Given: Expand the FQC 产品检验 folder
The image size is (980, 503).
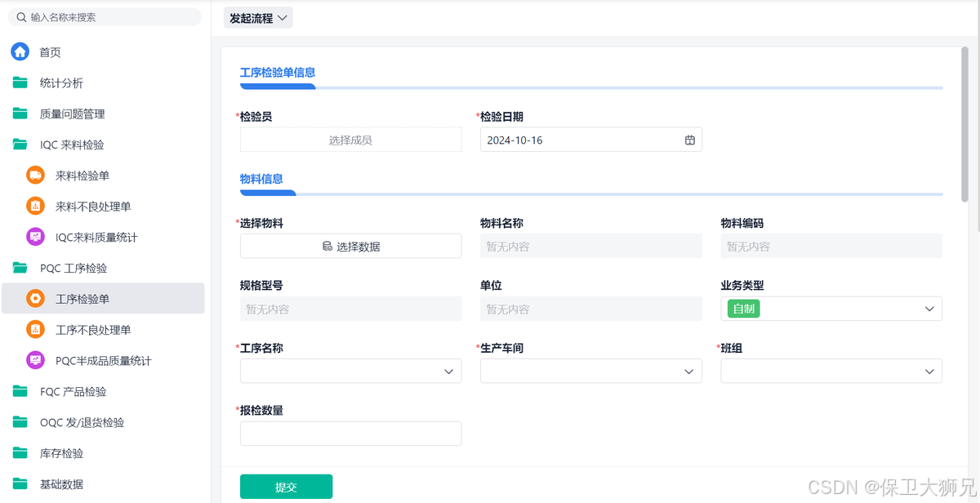Looking at the screenshot, I should (x=103, y=391).
